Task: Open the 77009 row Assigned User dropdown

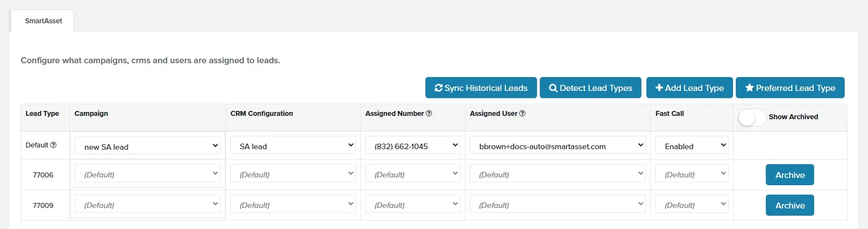Action: click(558, 204)
